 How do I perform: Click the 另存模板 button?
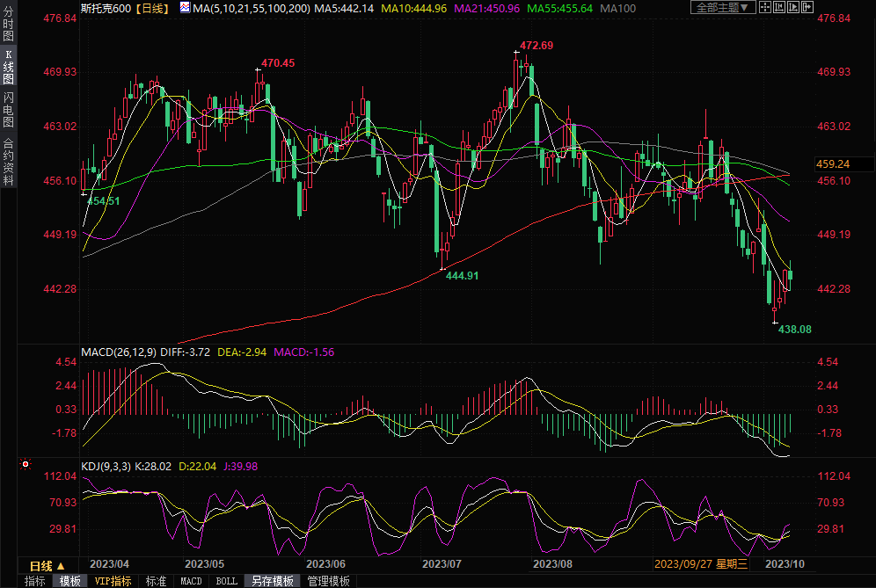[272, 581]
